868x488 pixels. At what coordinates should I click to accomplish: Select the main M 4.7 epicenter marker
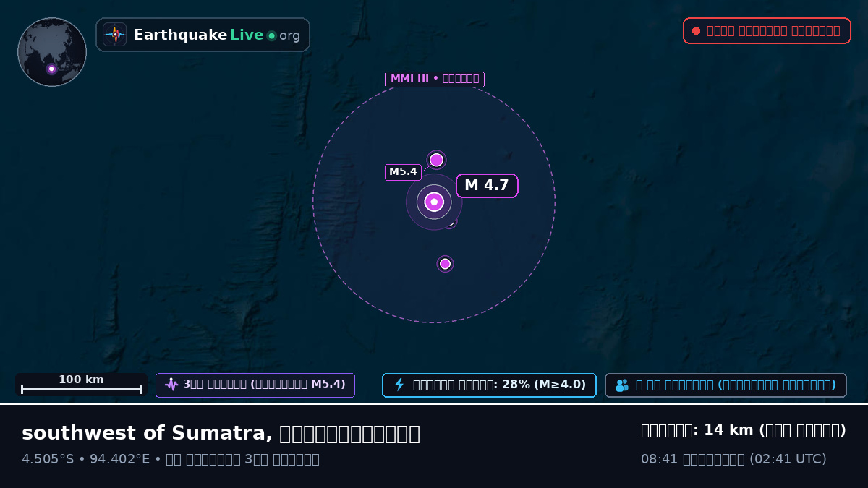point(434,202)
